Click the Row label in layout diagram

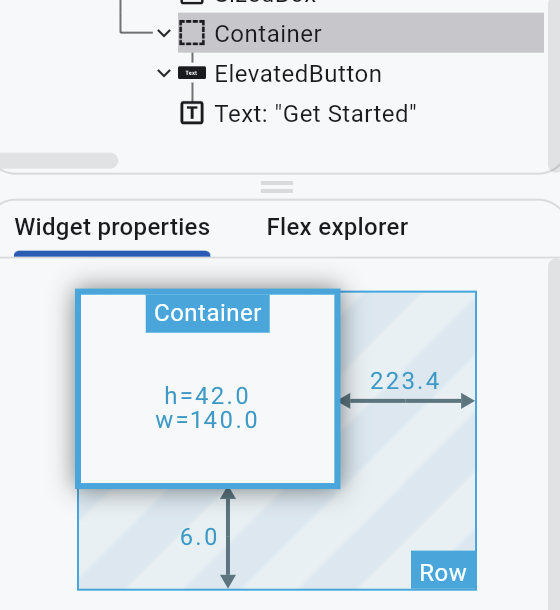(443, 573)
